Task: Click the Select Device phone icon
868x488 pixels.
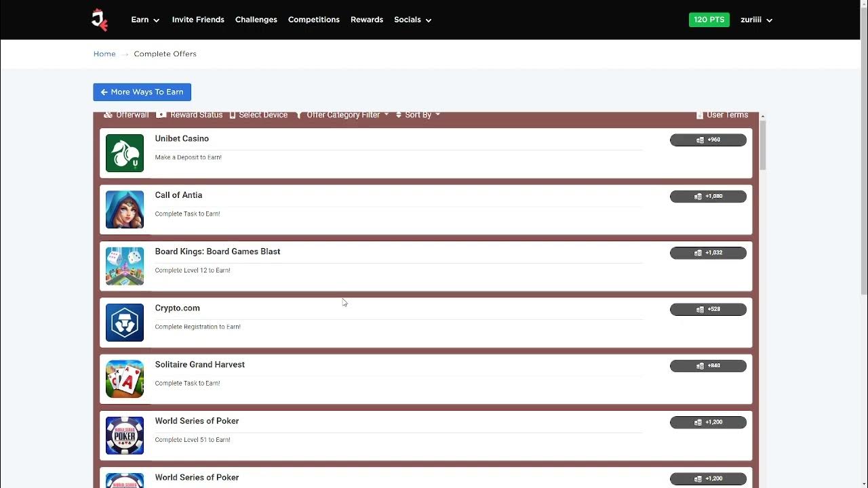Action: (x=233, y=115)
